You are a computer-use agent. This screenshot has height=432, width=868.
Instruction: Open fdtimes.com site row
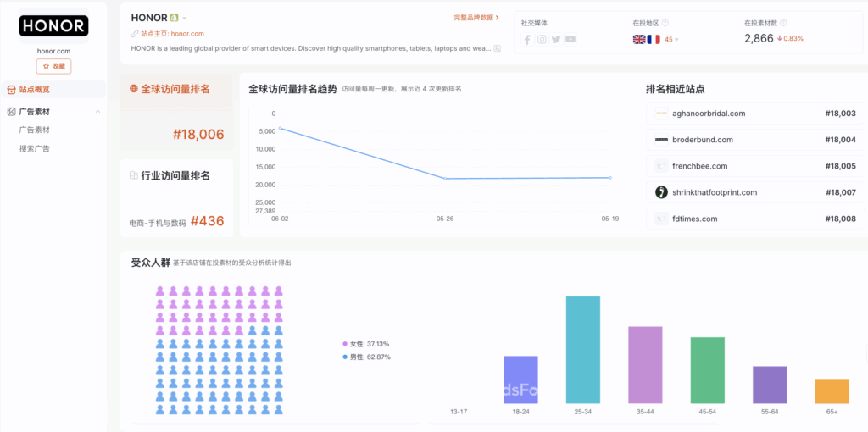pyautogui.click(x=755, y=219)
